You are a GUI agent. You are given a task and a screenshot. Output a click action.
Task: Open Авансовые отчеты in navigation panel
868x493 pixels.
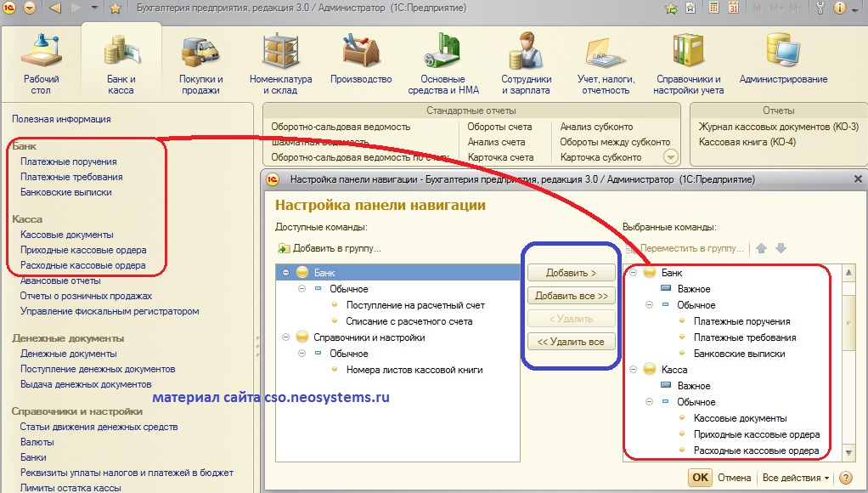coord(60,280)
